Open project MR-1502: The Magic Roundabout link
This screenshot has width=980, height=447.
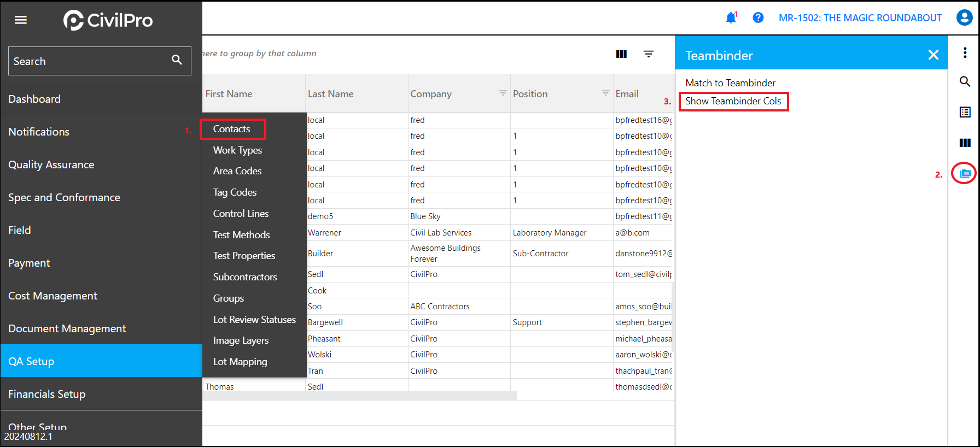click(860, 17)
